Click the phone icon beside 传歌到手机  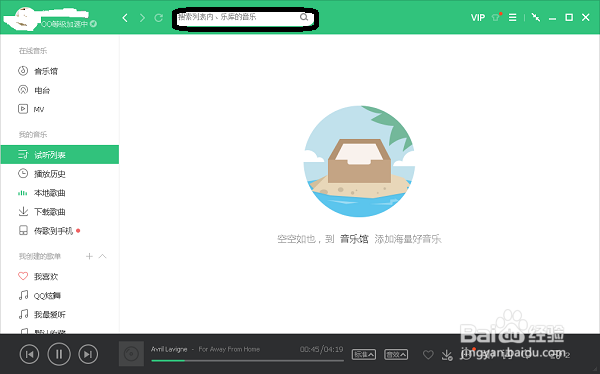coord(23,230)
